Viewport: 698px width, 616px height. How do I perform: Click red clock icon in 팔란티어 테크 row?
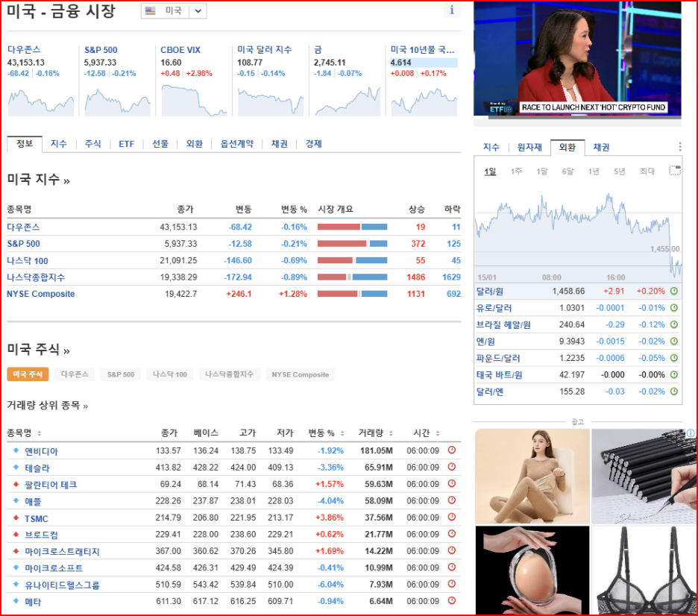tap(451, 483)
